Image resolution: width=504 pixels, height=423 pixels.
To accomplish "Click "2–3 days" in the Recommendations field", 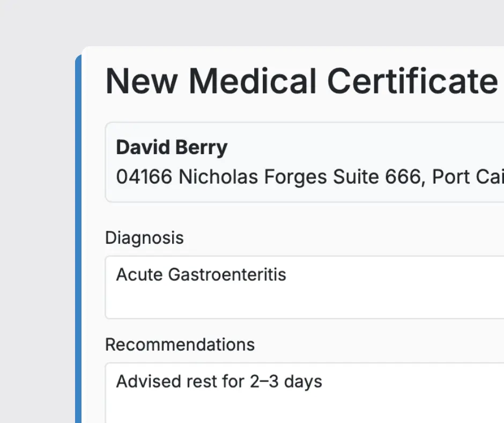I will [x=286, y=382].
